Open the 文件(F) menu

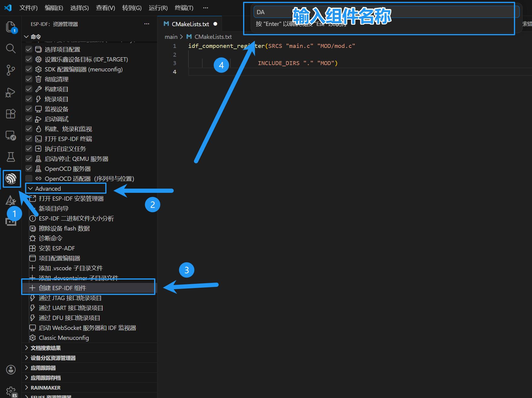pos(28,8)
